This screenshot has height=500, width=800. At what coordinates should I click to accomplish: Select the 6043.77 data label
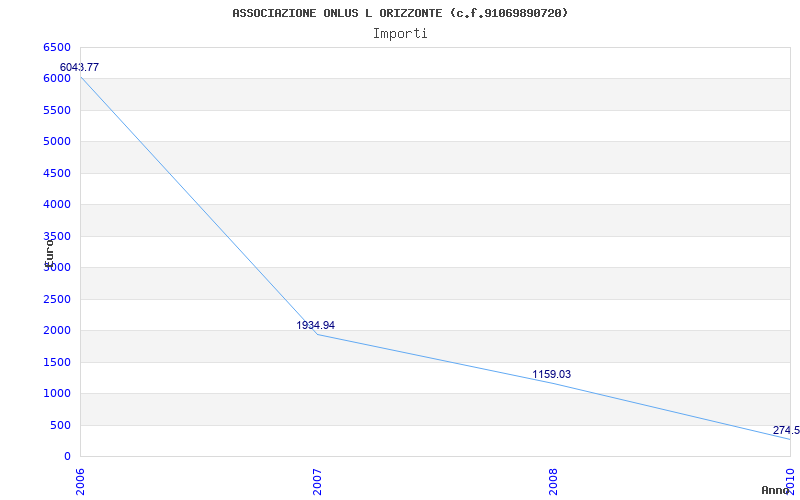[79, 67]
